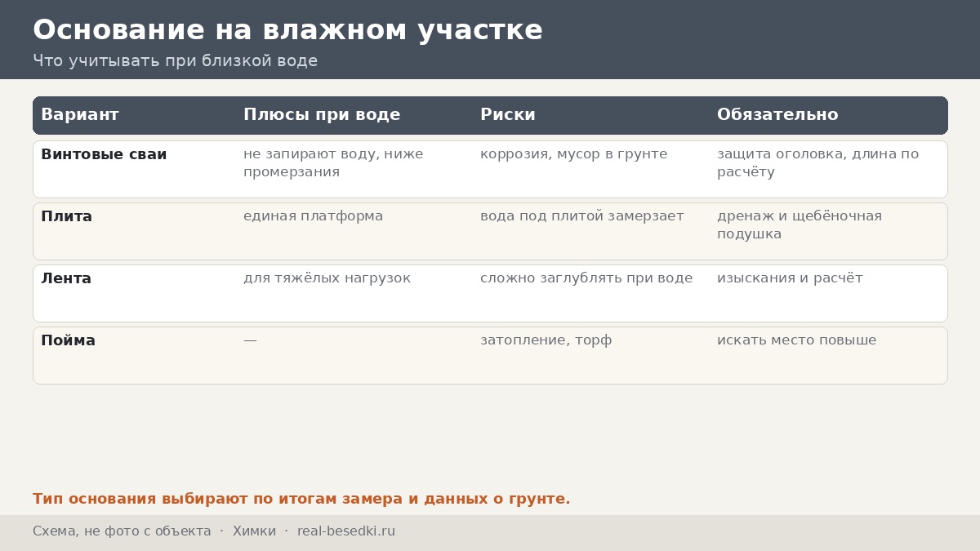The width and height of the screenshot is (980, 551).
Task: Select the 'Риски' column header
Action: click(x=508, y=115)
